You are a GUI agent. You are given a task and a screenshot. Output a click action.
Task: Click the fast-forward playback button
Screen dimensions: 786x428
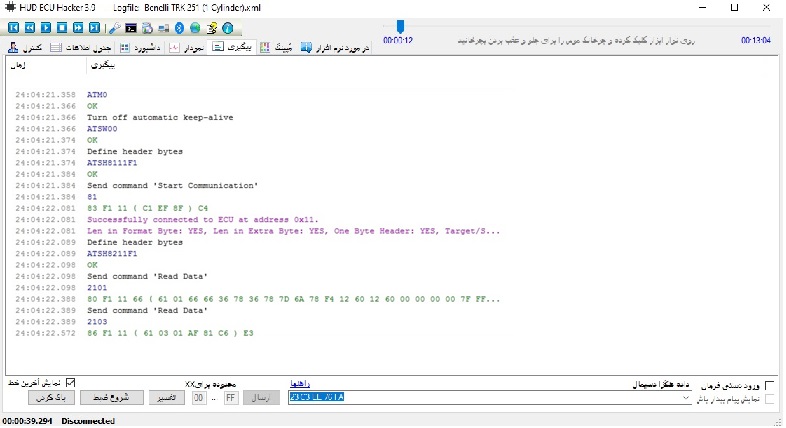[x=78, y=28]
